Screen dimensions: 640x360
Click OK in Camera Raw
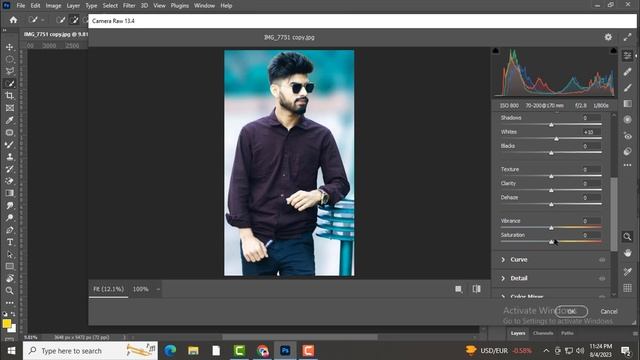coord(571,311)
